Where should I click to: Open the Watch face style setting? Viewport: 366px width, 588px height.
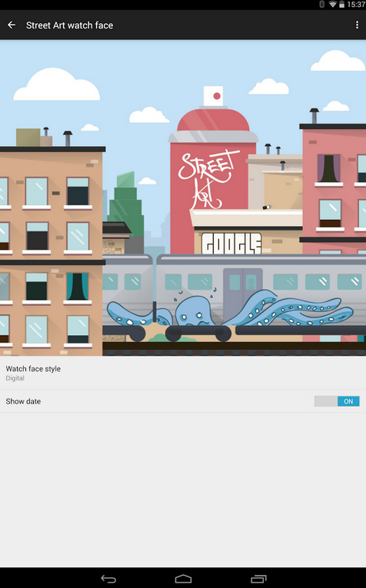(183, 373)
